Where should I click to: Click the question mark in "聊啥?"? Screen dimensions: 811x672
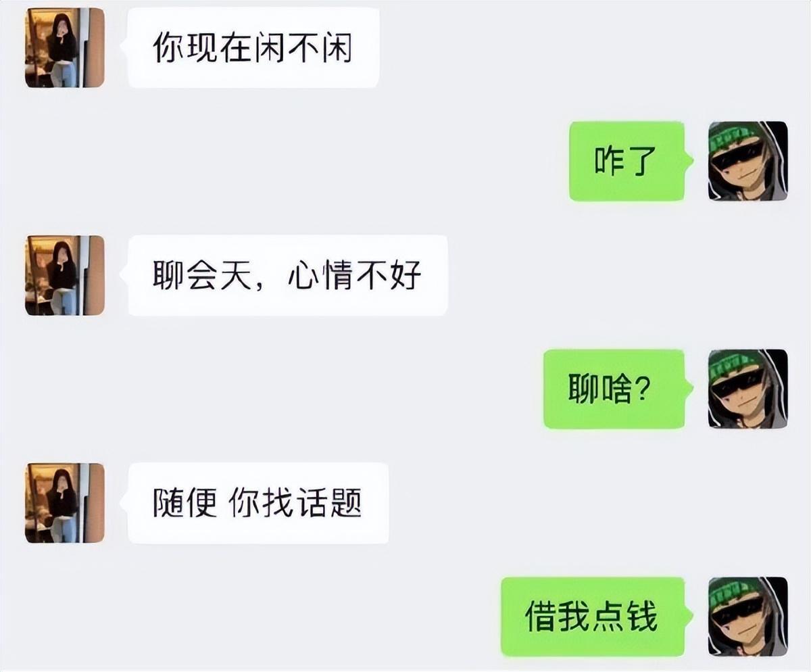tap(642, 389)
